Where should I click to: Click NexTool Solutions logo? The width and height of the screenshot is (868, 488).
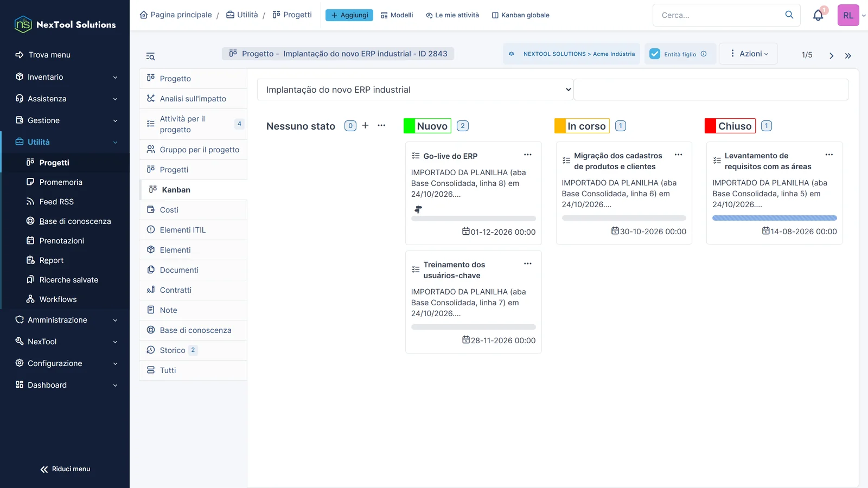pyautogui.click(x=65, y=24)
